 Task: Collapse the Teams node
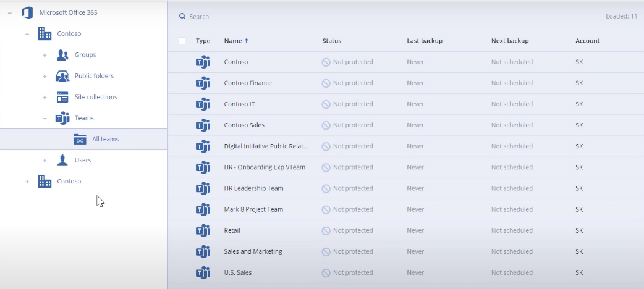point(44,118)
